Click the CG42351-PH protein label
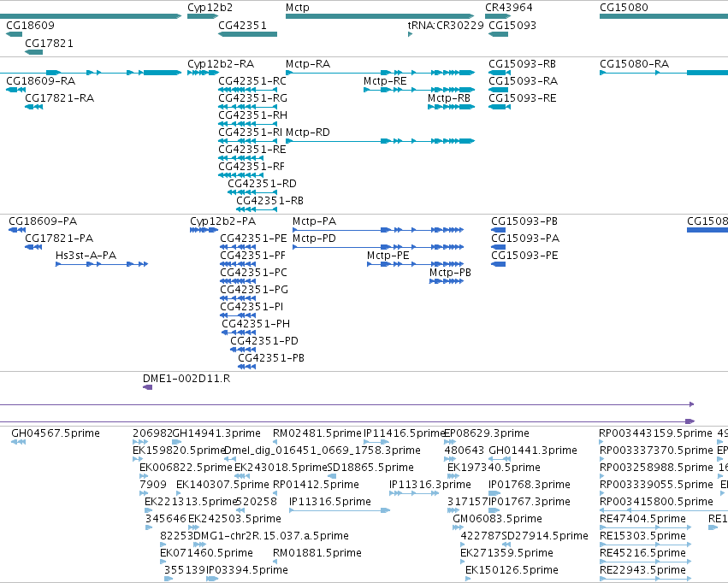Viewport: 728px width, 583px height. 256,324
